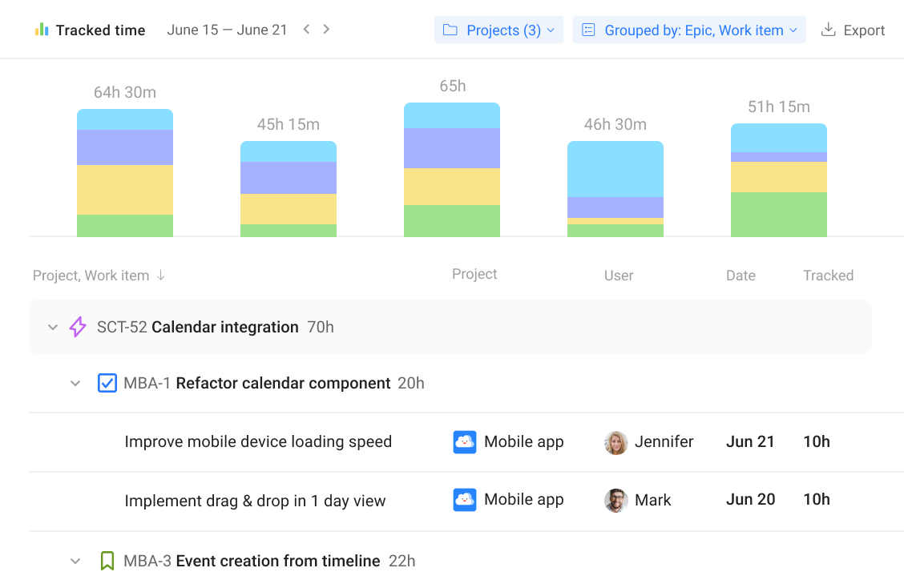
Task: Click the purple lightning epic icon on SCT-52
Action: click(x=76, y=327)
